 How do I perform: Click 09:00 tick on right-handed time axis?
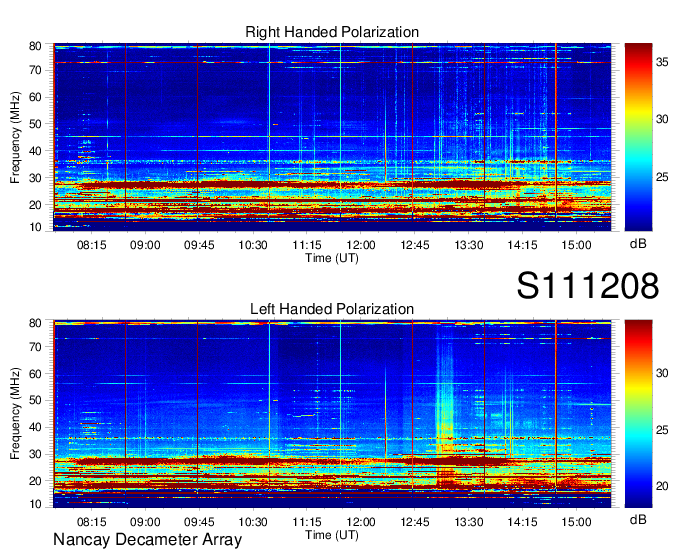point(145,245)
